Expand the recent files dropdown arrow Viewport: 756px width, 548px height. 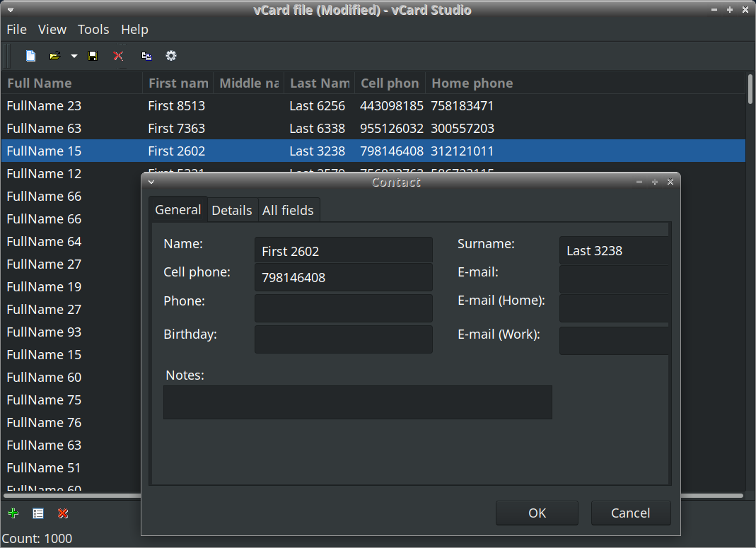tap(74, 57)
